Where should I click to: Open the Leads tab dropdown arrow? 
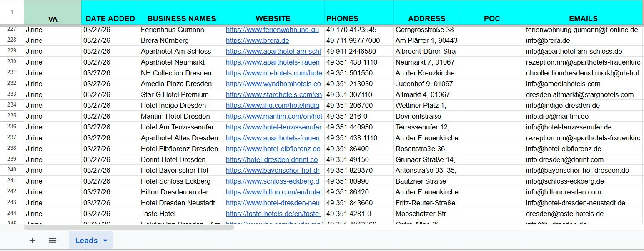coord(105,241)
